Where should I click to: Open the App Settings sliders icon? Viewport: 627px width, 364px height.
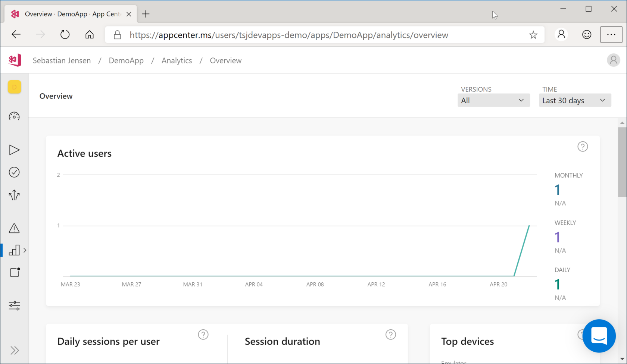pyautogui.click(x=14, y=305)
